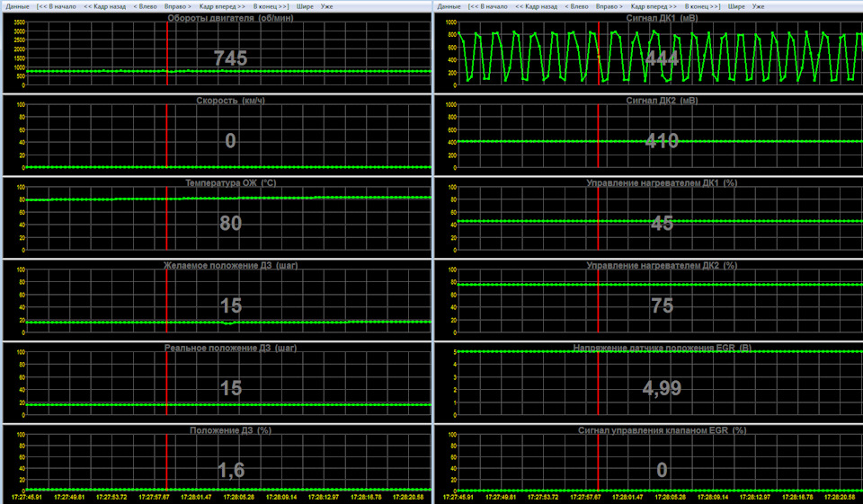The width and height of the screenshot is (863, 504).
Task: Click the ДК2 heater control value 75
Action: coord(663,305)
